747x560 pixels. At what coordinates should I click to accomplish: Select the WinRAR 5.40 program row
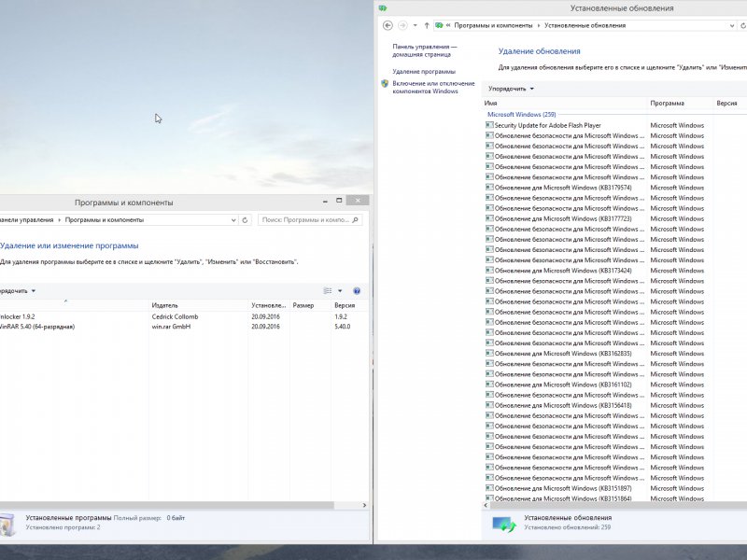point(184,327)
